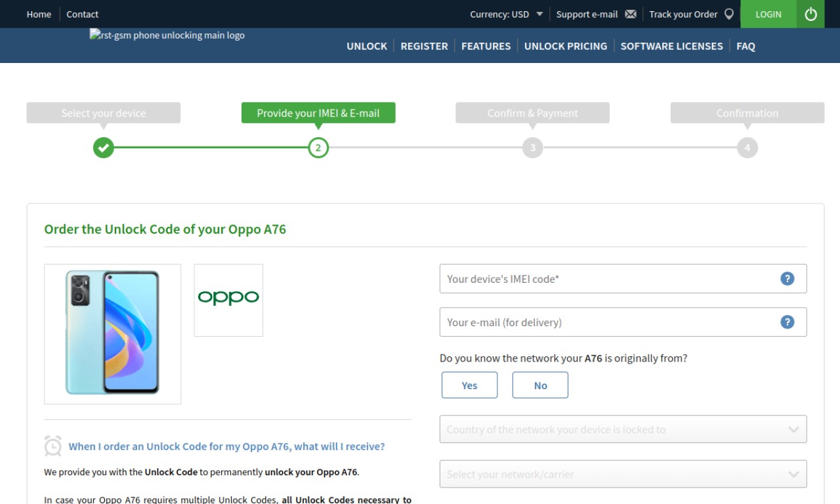840x504 pixels.
Task: Click the green LOGIN button
Action: pos(768,14)
